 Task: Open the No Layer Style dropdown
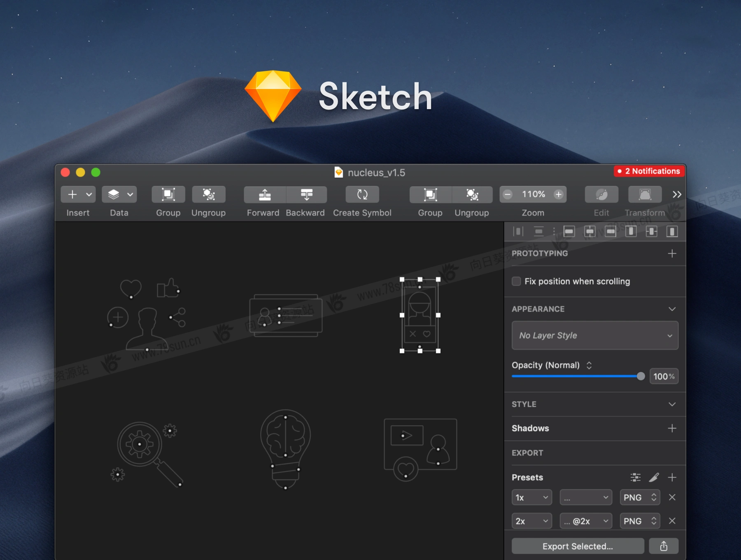point(595,336)
